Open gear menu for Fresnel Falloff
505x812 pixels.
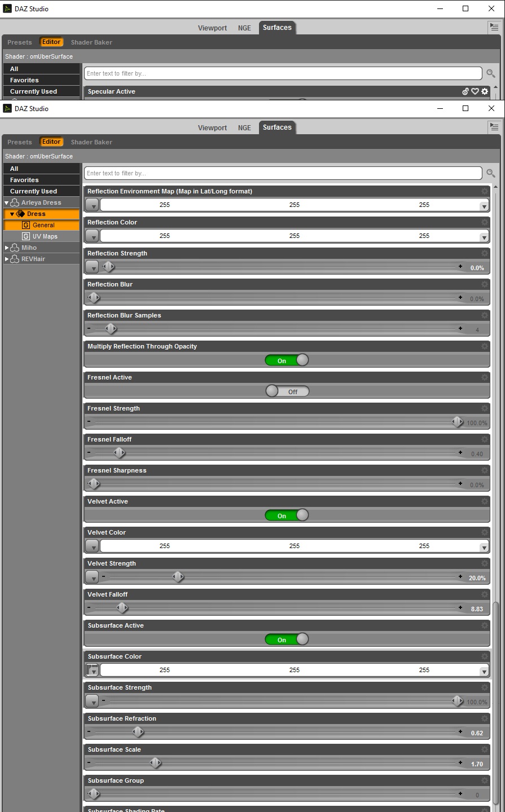[x=484, y=439]
